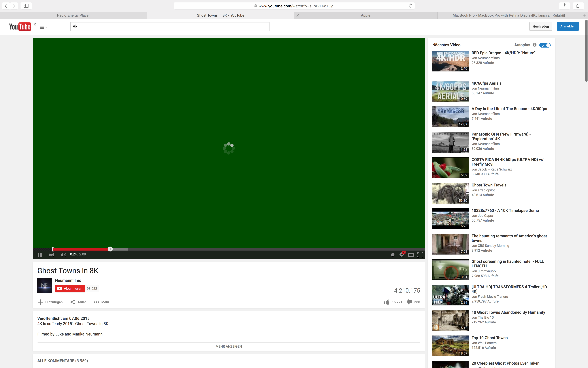Open haunting remnants of America's ghost towns
The image size is (588, 368).
pyautogui.click(x=509, y=238)
